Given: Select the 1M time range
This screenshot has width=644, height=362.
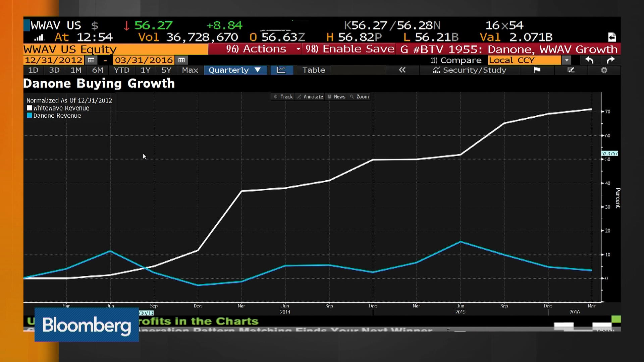Looking at the screenshot, I should point(76,70).
